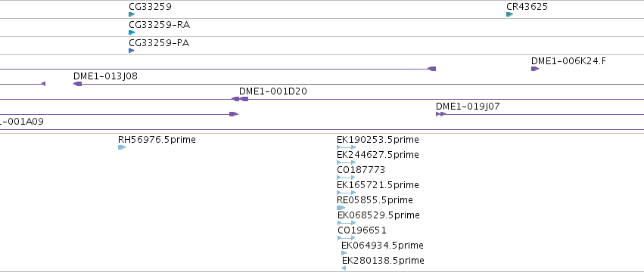This screenshot has height=272, width=644.
Task: Click the DME1-019J07 label text
Action: pos(468,107)
